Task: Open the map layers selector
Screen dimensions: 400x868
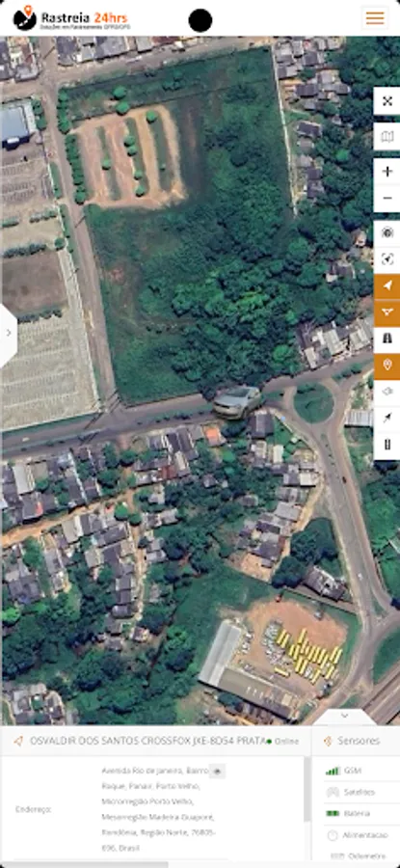Action: [x=387, y=136]
